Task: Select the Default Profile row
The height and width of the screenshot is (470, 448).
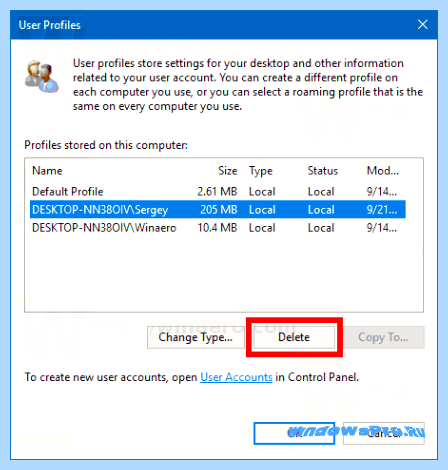Action: point(218,192)
